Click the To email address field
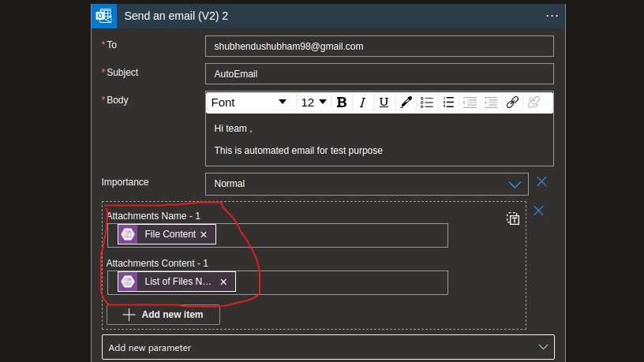 coord(380,47)
